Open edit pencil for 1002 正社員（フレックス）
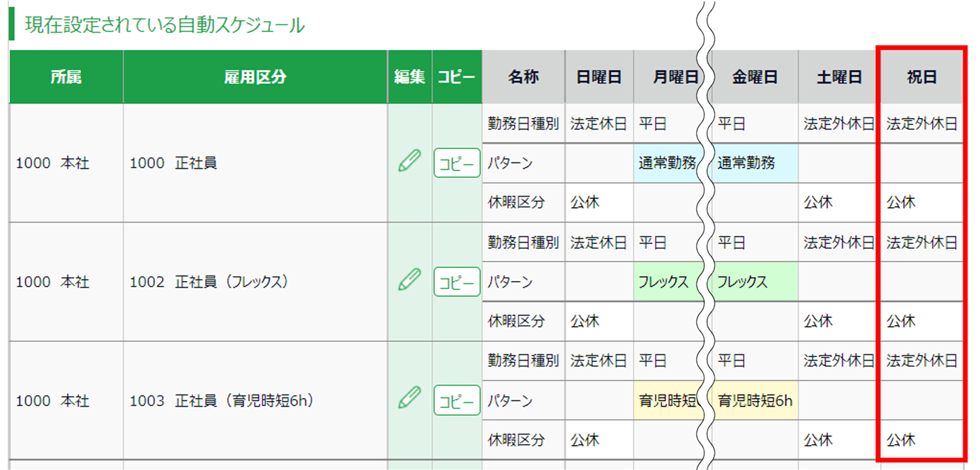 coord(409,281)
